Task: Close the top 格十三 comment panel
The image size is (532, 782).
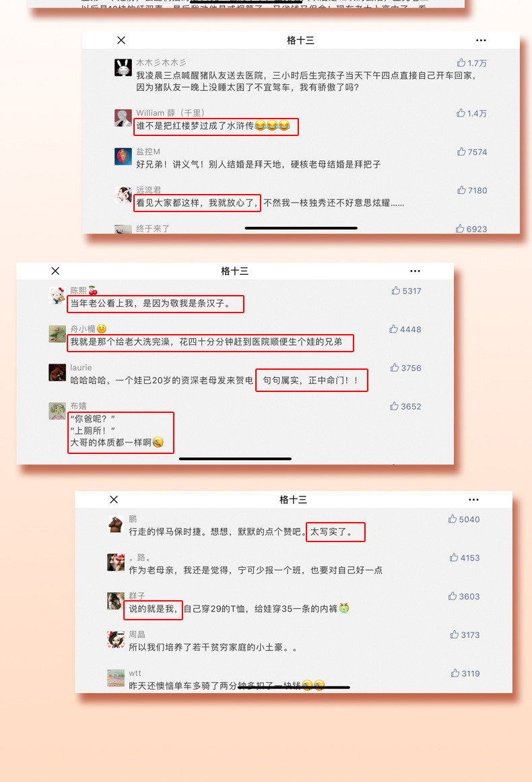Action: pyautogui.click(x=121, y=40)
